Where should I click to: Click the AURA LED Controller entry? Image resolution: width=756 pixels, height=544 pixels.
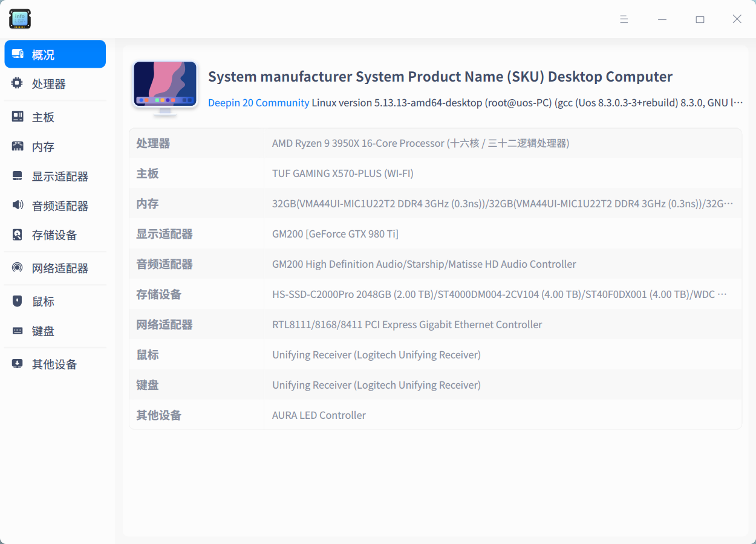click(x=319, y=415)
